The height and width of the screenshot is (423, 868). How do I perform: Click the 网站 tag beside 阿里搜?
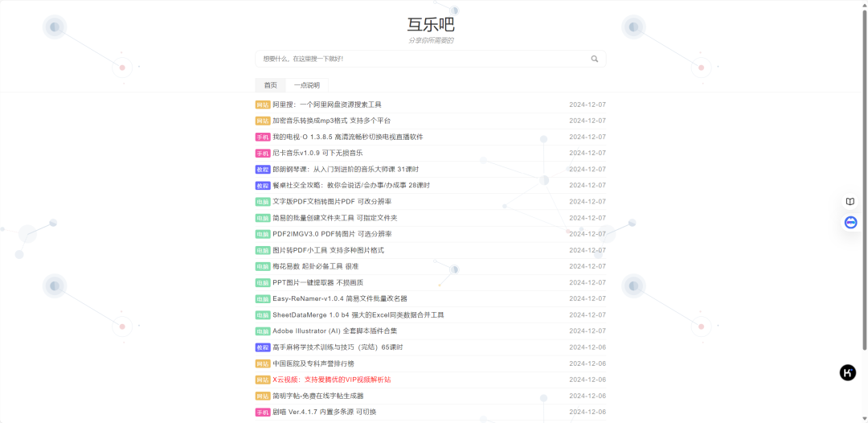pos(263,105)
